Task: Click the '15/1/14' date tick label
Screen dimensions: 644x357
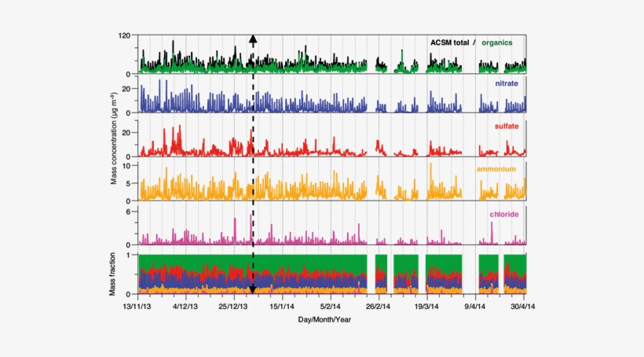Action: click(x=282, y=307)
